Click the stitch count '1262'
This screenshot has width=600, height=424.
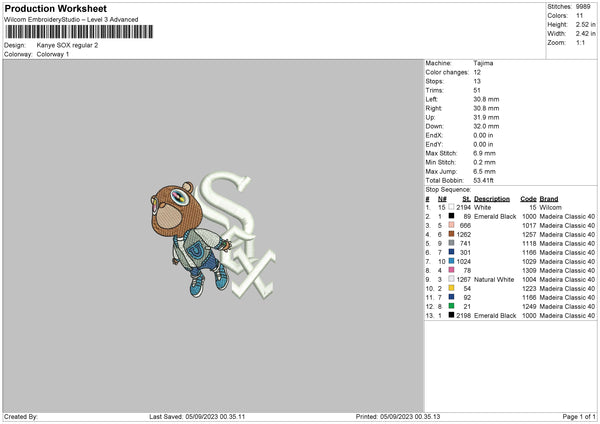(464, 234)
